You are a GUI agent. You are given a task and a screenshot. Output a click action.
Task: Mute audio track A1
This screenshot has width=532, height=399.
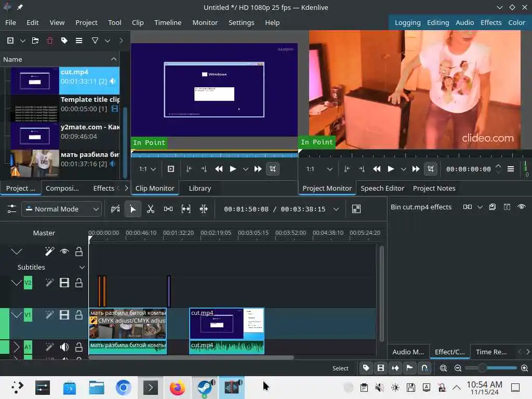[64, 347]
